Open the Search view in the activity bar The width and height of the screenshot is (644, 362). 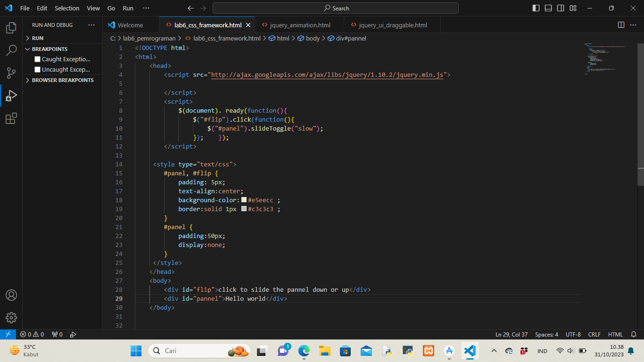click(x=10, y=50)
